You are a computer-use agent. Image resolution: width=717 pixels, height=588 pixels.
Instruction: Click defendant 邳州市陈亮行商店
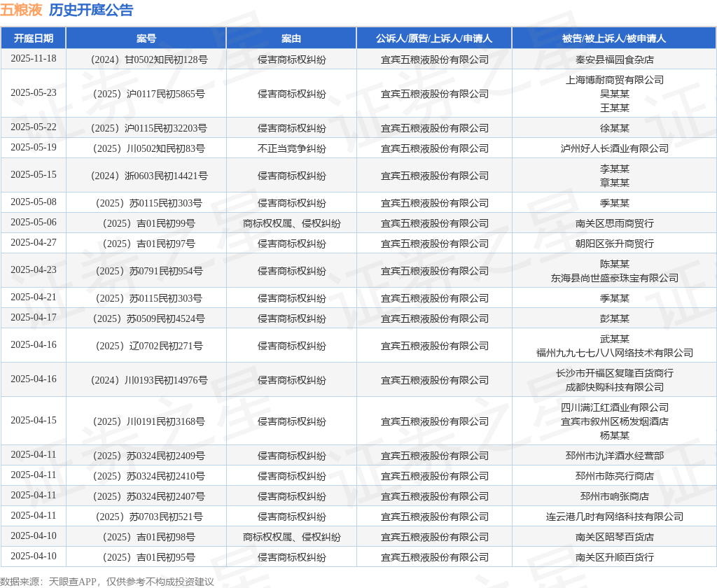pos(615,476)
